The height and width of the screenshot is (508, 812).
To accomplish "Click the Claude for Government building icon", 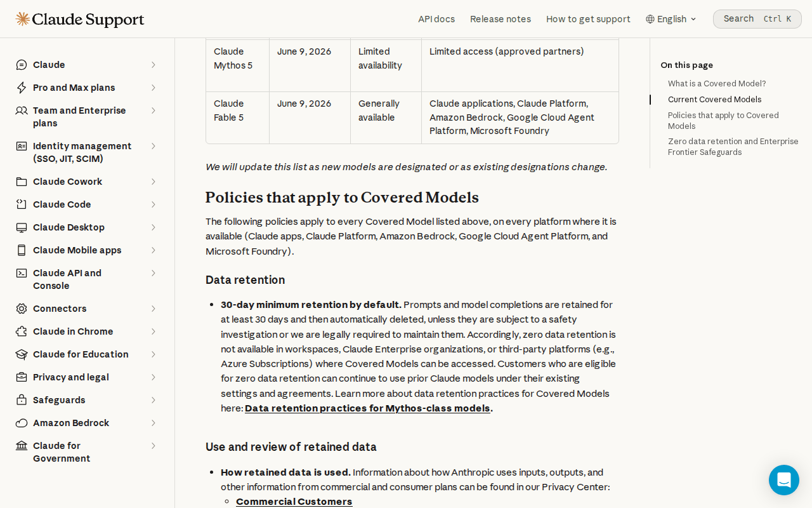I will (22, 446).
